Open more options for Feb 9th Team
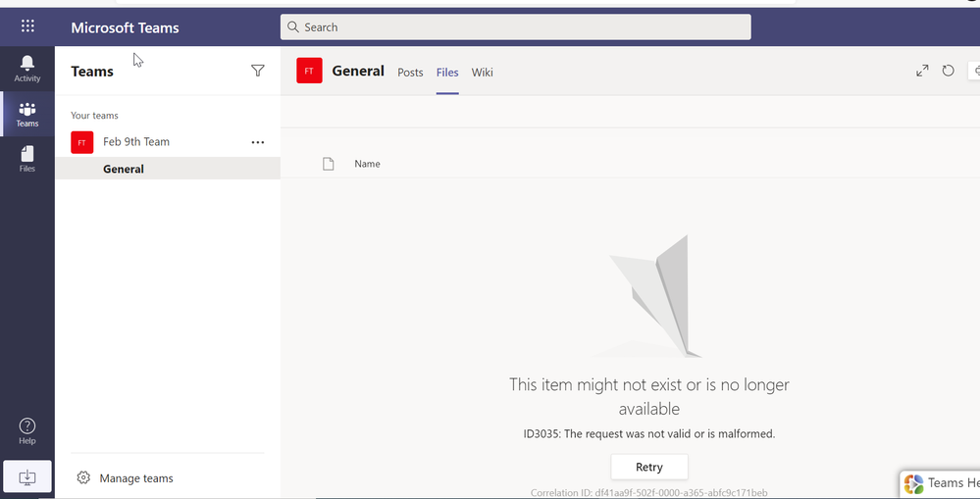 pos(257,142)
